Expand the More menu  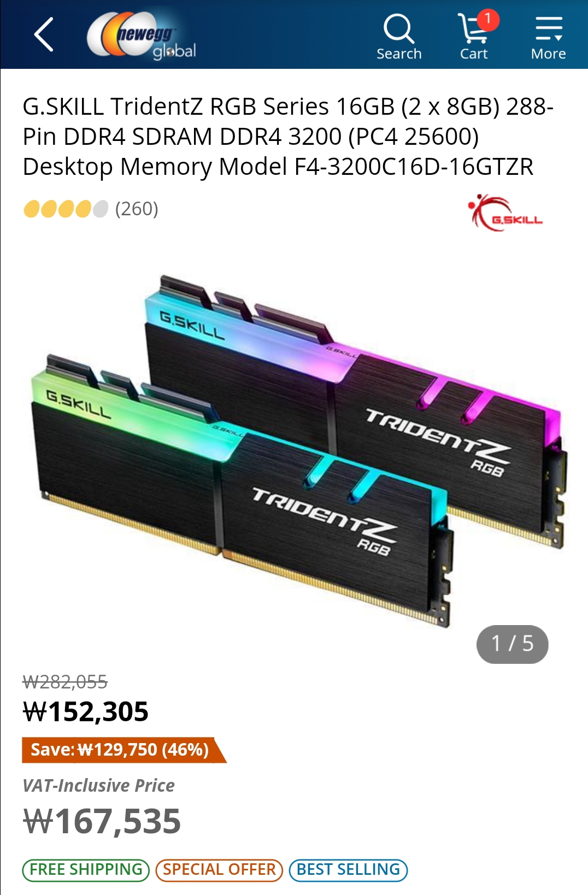(x=548, y=37)
